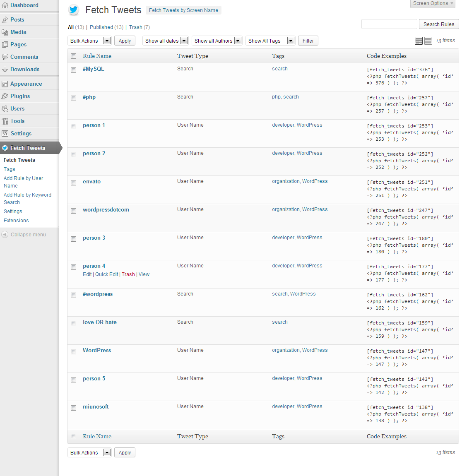Click the Settings sliders icon
This screenshot has width=462, height=476.
click(x=5, y=134)
